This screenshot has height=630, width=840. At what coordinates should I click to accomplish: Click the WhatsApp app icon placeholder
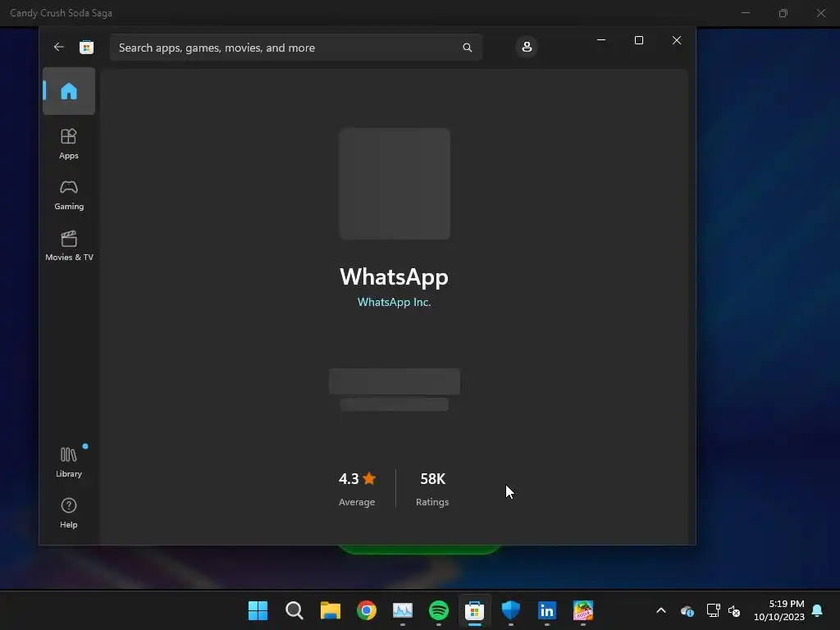(395, 184)
